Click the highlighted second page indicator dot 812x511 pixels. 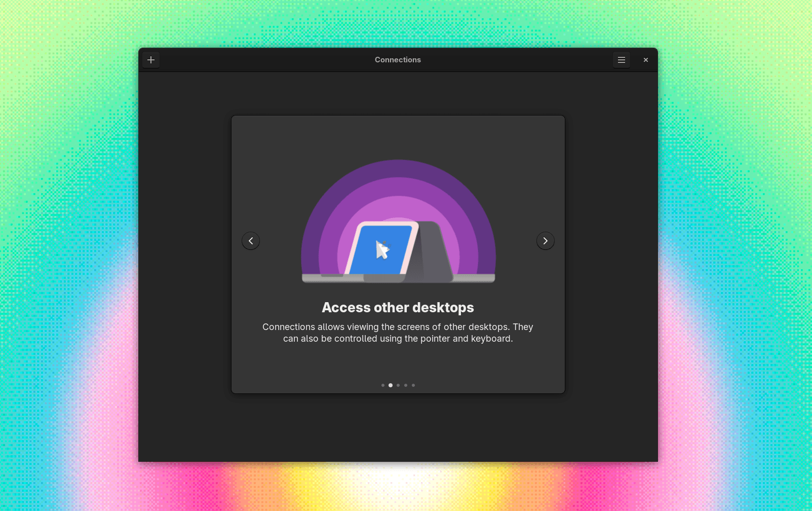point(391,385)
